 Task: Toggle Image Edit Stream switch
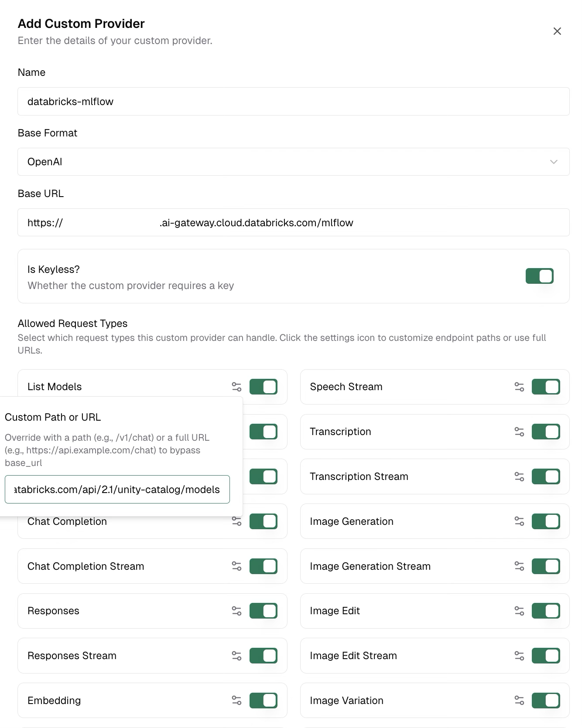(x=546, y=656)
